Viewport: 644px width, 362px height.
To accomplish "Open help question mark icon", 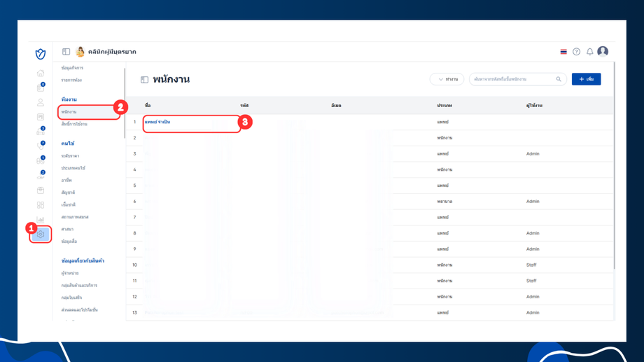I will point(577,52).
